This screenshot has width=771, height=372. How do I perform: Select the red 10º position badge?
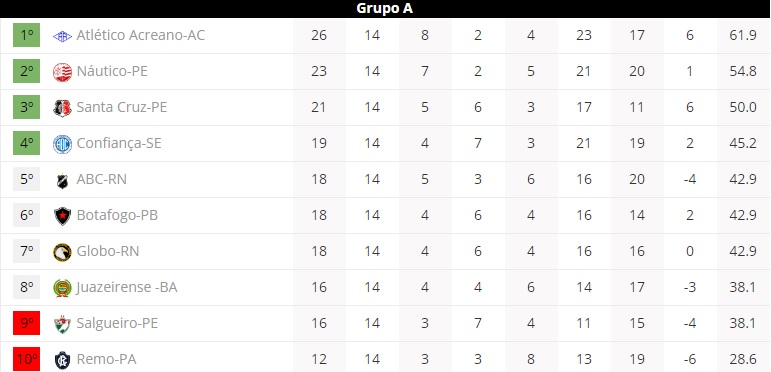pyautogui.click(x=27, y=359)
